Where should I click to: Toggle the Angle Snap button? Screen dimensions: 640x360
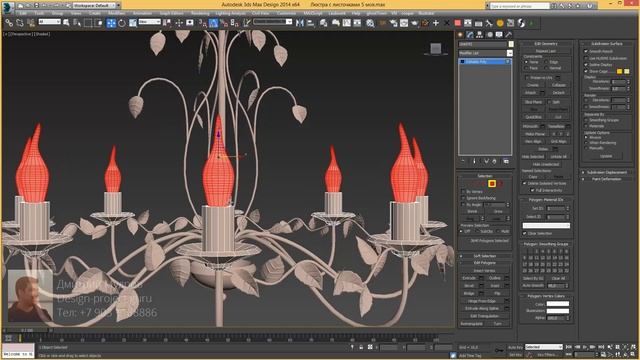(x=213, y=23)
